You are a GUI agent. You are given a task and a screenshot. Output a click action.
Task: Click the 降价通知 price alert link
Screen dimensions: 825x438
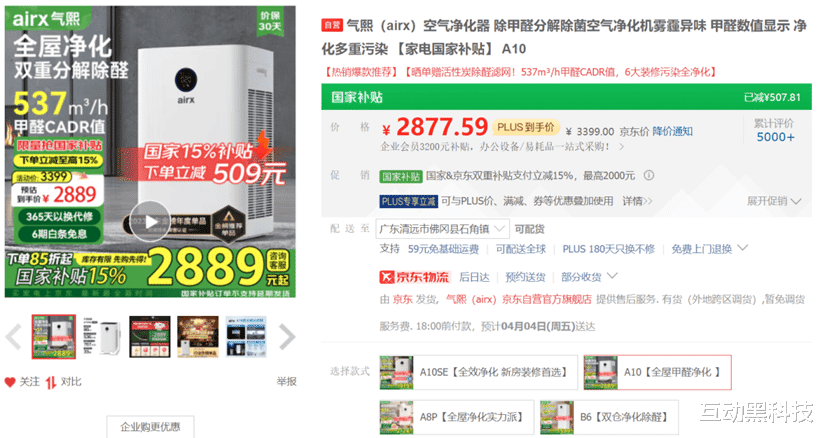[x=672, y=131]
